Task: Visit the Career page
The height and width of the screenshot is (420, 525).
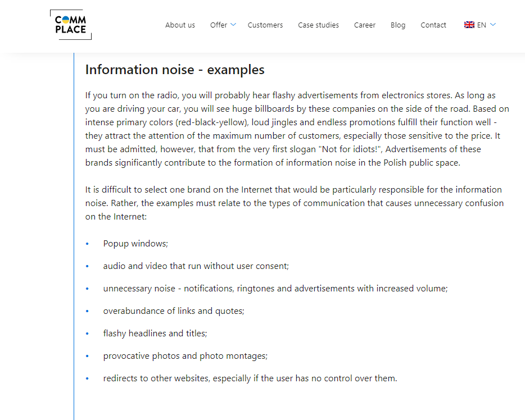Action: pos(365,25)
